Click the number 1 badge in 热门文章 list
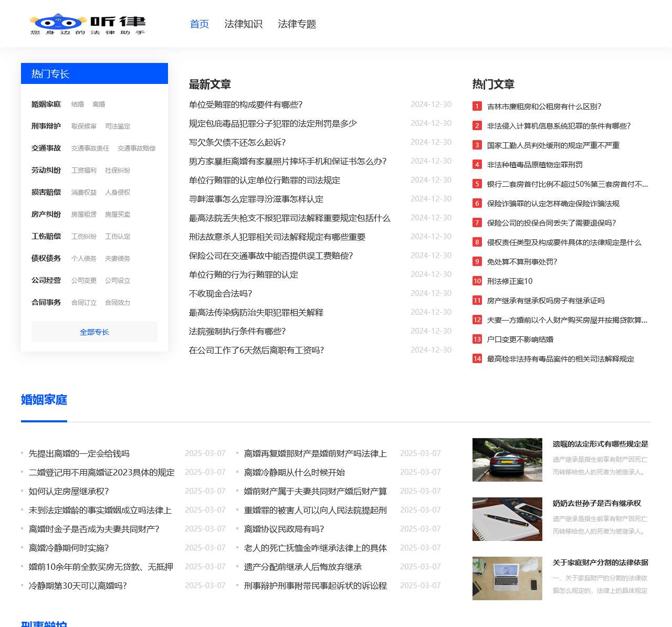The width and height of the screenshot is (672, 627). [x=477, y=106]
